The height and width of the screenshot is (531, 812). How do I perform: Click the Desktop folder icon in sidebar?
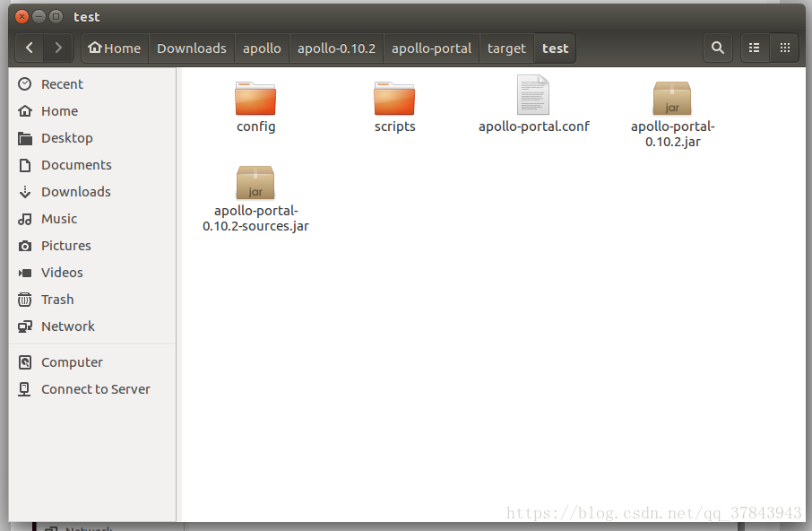[x=25, y=138]
